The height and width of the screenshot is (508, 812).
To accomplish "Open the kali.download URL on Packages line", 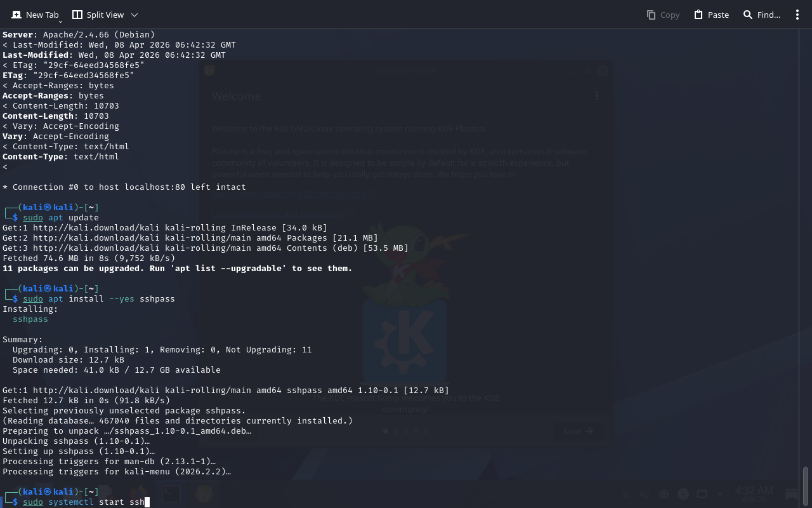I will (96, 238).
